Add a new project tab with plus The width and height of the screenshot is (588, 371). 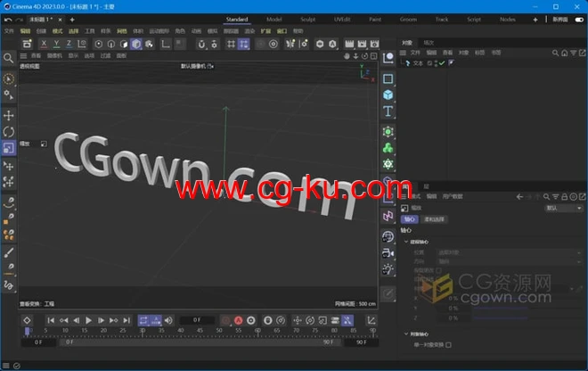click(x=72, y=20)
